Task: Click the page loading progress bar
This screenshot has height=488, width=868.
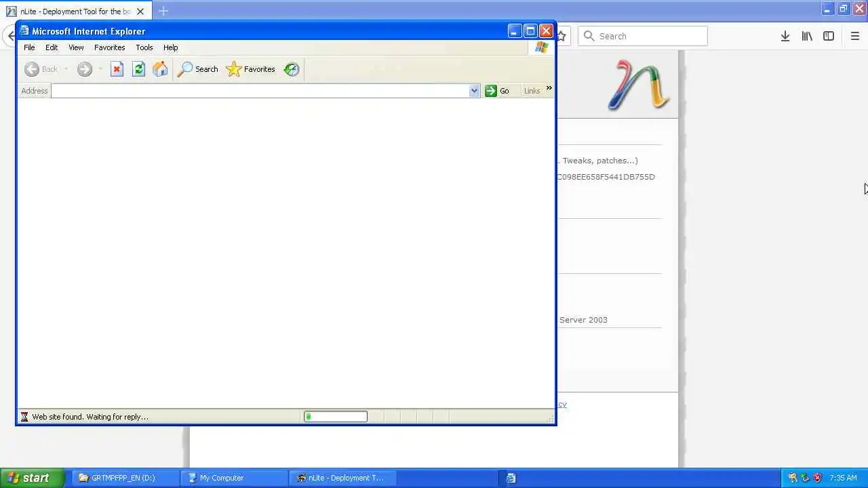Action: [x=336, y=417]
